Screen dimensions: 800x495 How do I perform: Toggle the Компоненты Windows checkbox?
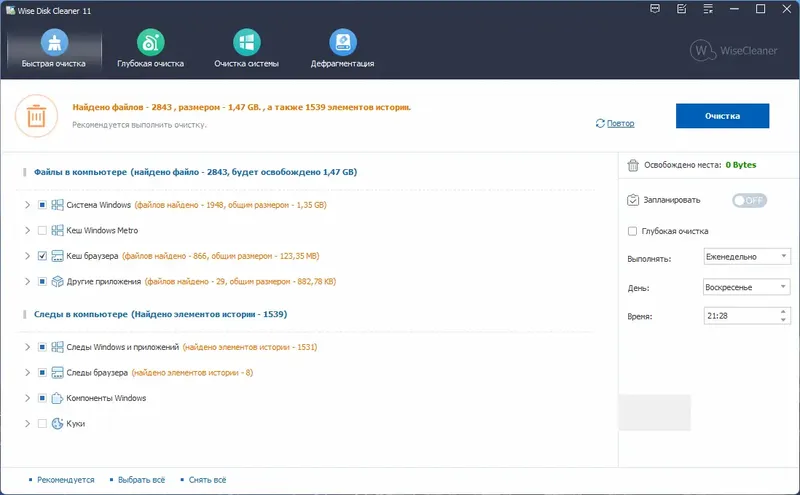click(x=42, y=398)
